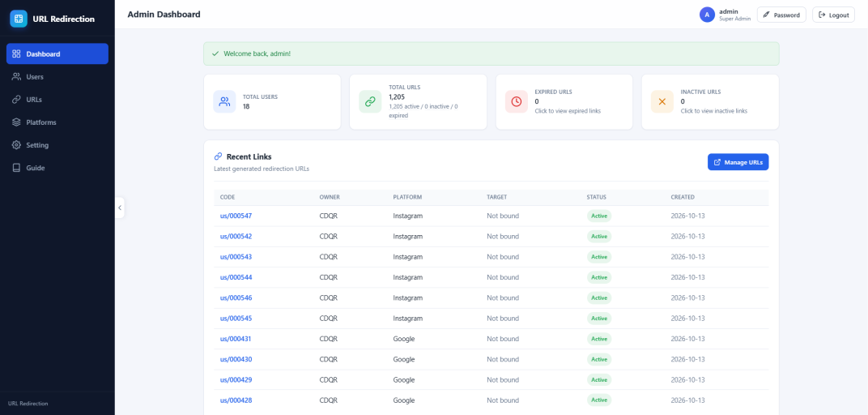Click the Logout button
Viewport: 868px width, 415px height.
(833, 15)
